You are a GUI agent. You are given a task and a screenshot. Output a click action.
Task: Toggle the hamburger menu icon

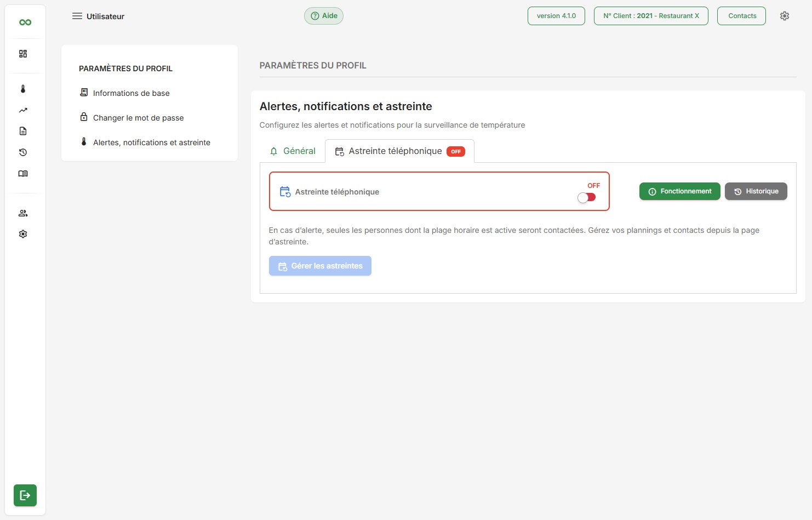click(77, 16)
